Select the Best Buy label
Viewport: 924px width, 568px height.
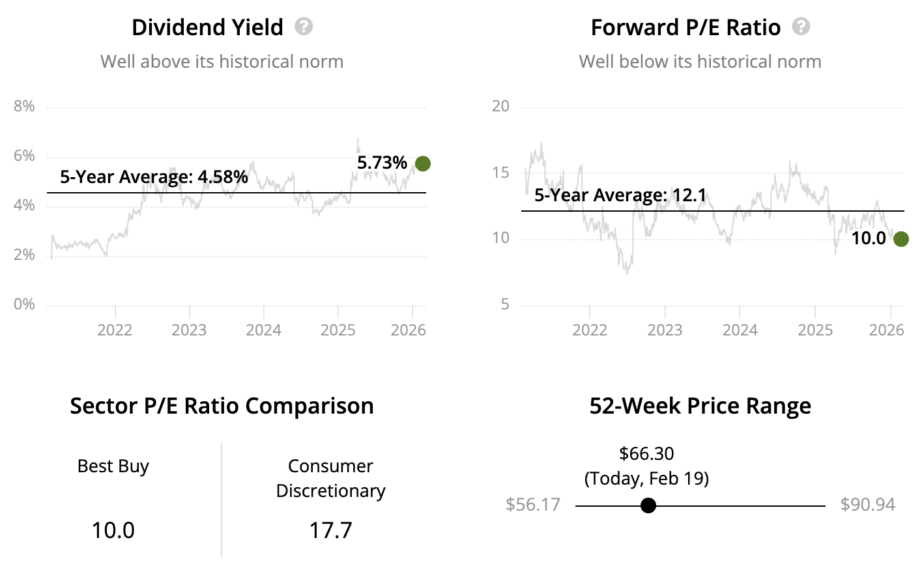[113, 466]
